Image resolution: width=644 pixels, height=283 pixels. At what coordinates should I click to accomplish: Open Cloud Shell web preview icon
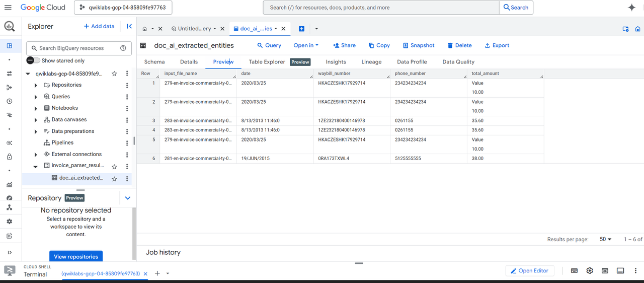click(x=605, y=271)
